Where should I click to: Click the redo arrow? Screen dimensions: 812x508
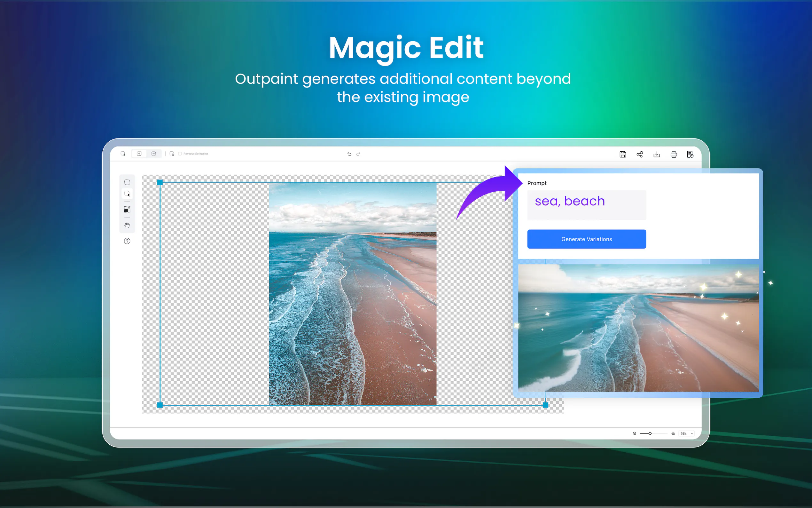pos(358,154)
